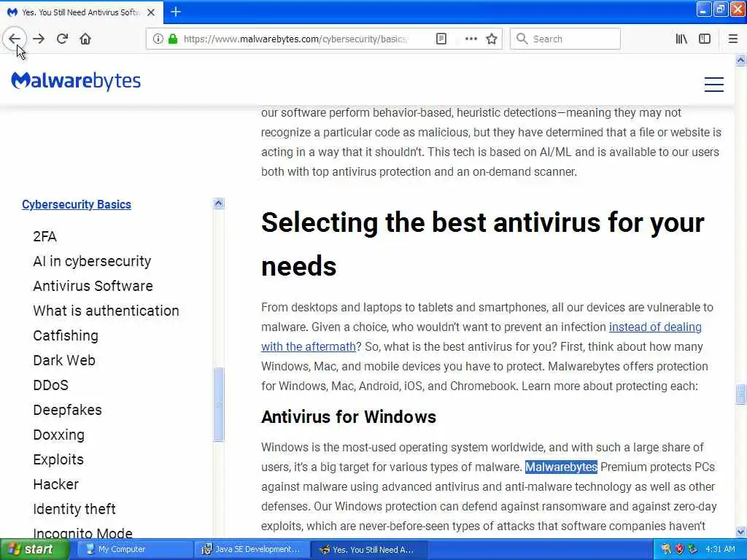Switch to My Computer taskbar window
The width and height of the screenshot is (747, 560).
coord(134,549)
